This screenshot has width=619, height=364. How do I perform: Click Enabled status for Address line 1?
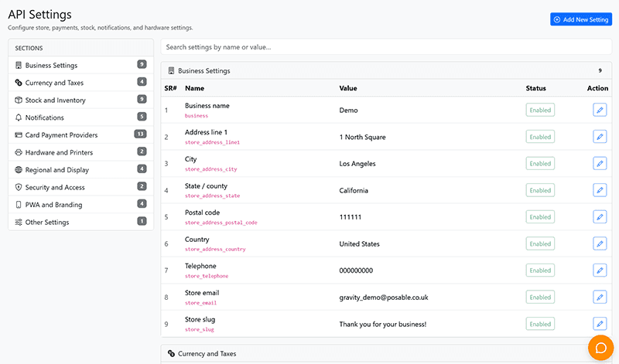[540, 137]
